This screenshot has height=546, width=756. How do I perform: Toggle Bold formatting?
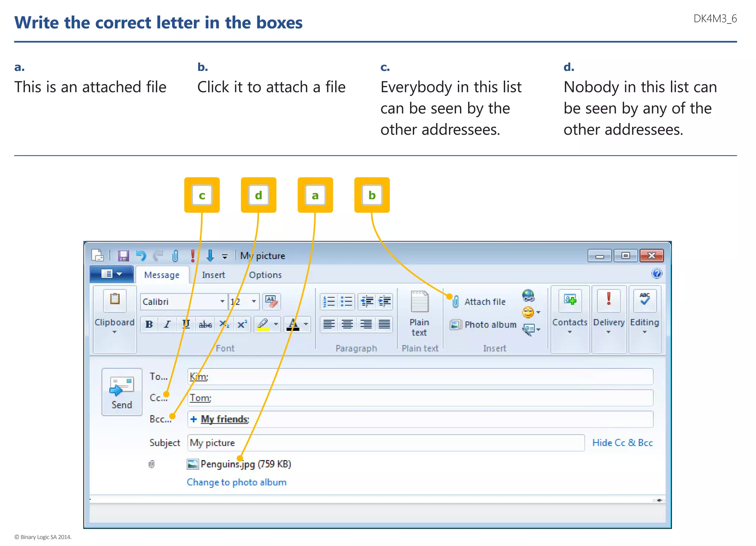pyautogui.click(x=149, y=324)
